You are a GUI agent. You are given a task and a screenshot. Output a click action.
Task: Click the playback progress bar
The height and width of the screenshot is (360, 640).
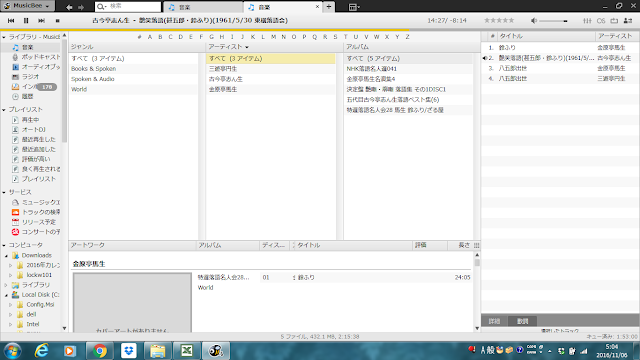point(240,30)
